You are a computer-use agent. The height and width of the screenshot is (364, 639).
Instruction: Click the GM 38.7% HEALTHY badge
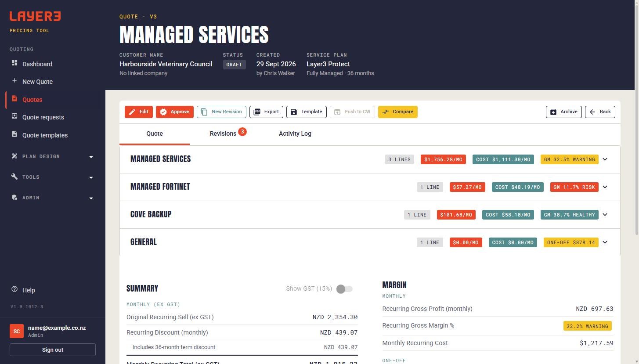(x=570, y=215)
